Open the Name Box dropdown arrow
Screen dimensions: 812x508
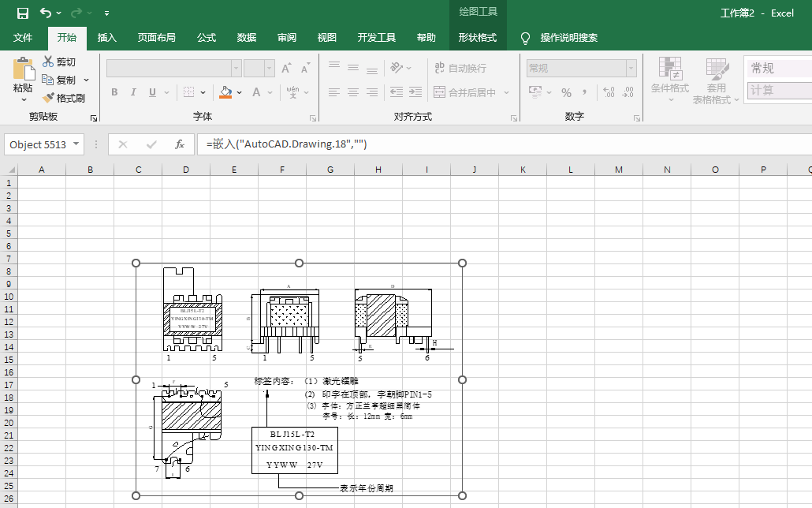(76, 144)
